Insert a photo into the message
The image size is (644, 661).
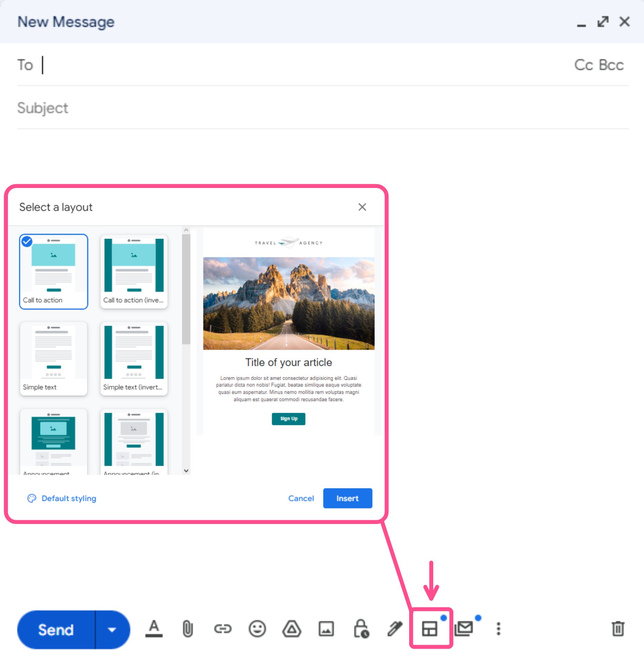[x=326, y=629]
